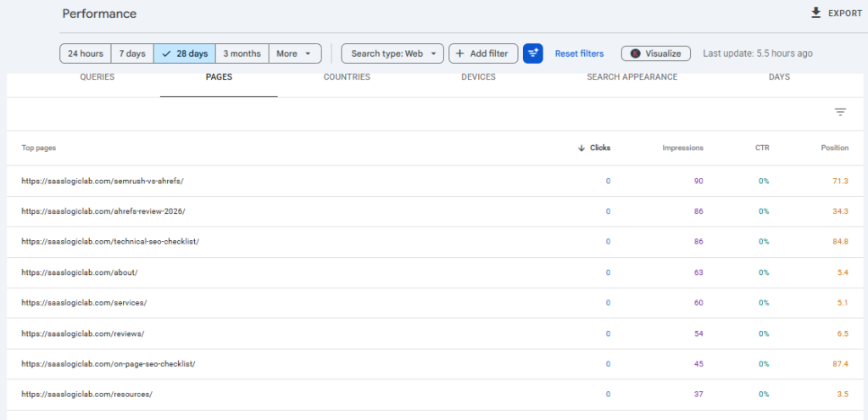Click clicks value in /resources/ row

coord(608,395)
